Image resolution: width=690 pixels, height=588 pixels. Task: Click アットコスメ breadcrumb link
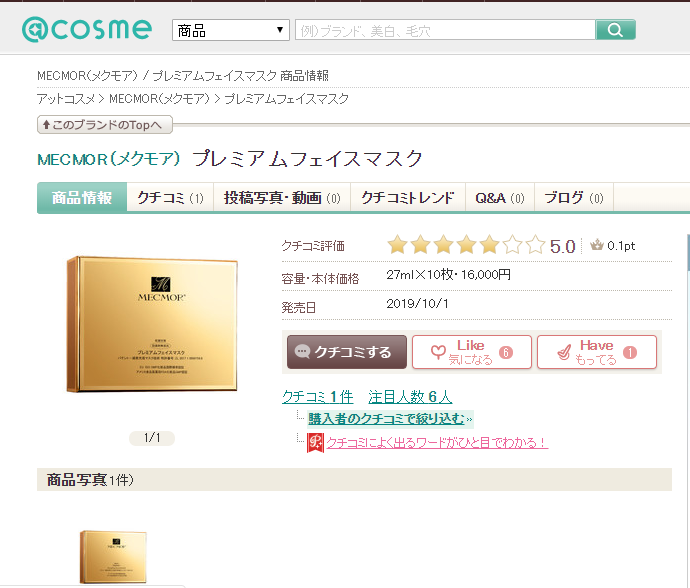coord(65,99)
